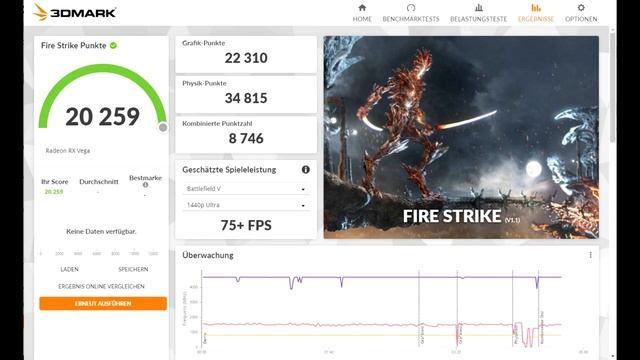Image resolution: width=640 pixels, height=360 pixels.
Task: Open the Benchmarktests tab
Action: [411, 13]
